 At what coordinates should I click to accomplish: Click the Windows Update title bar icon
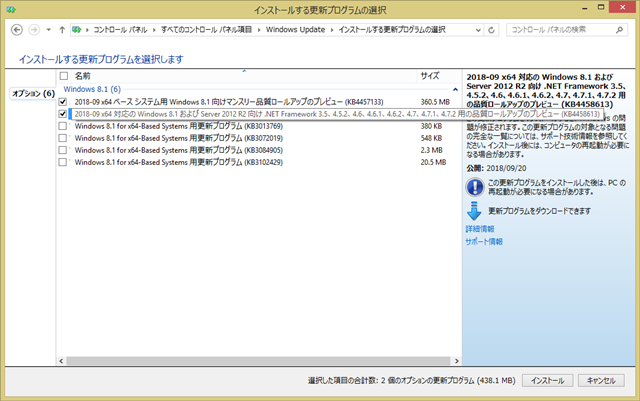[11, 9]
